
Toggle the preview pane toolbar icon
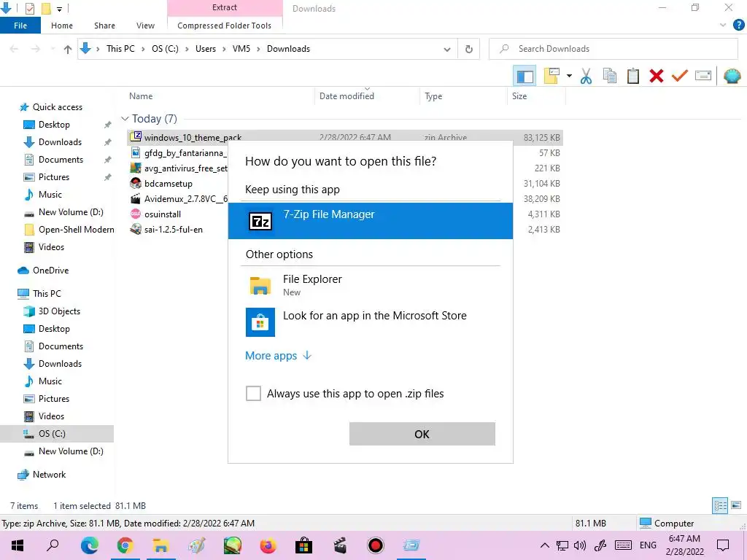point(525,76)
